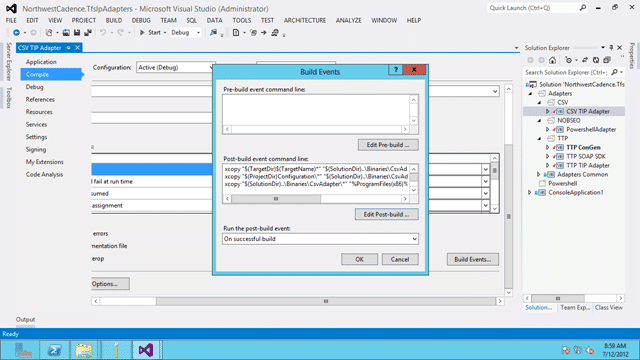Select the Code Analysis page tab
The height and width of the screenshot is (360, 640).
point(44,174)
